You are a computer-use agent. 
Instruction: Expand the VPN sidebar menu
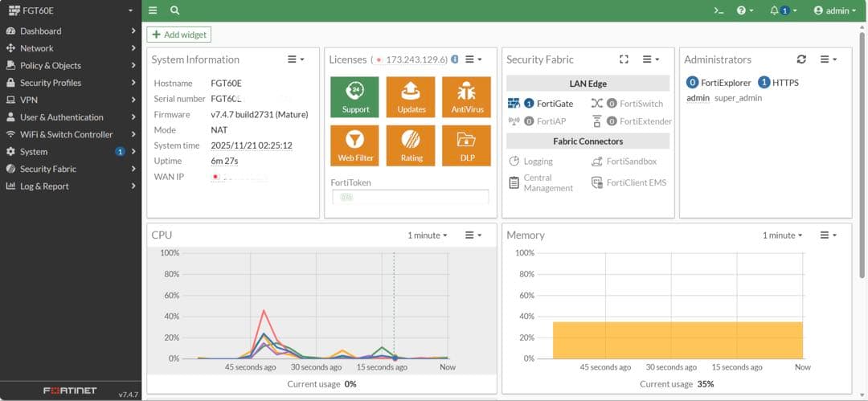(x=71, y=100)
